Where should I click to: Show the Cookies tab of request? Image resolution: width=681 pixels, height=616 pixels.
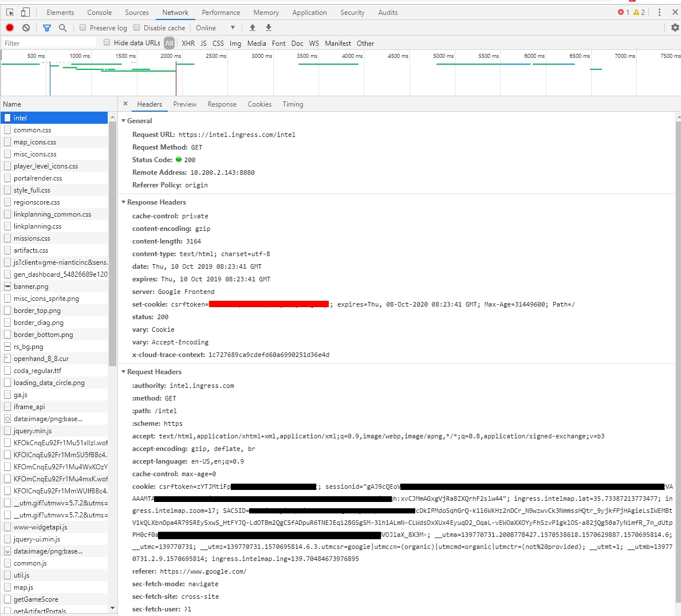pos(259,104)
